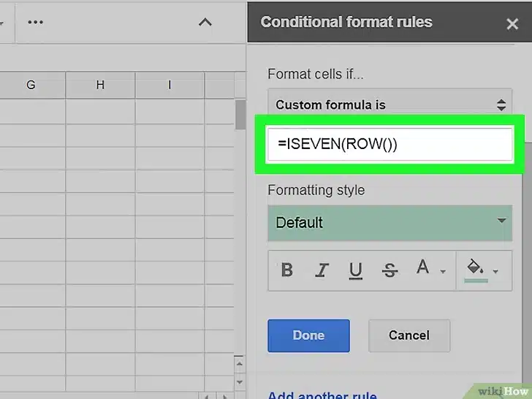Select the column G header
The height and width of the screenshot is (399, 532).
click(x=31, y=85)
